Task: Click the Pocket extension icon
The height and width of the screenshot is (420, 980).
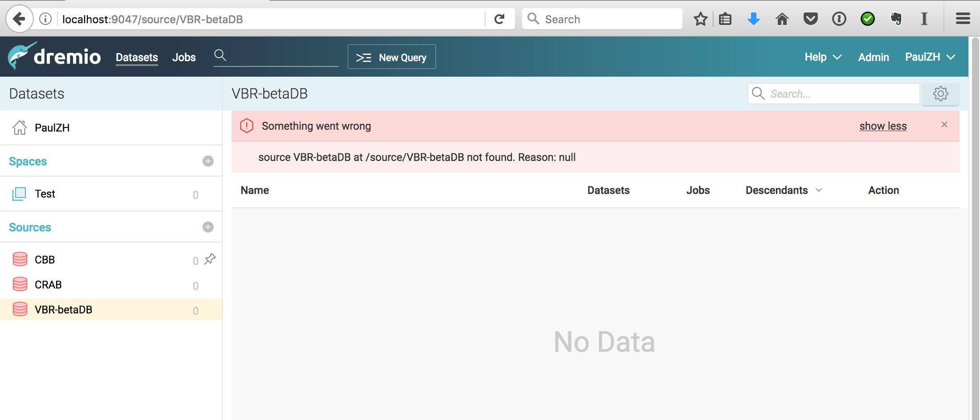Action: coord(811,19)
